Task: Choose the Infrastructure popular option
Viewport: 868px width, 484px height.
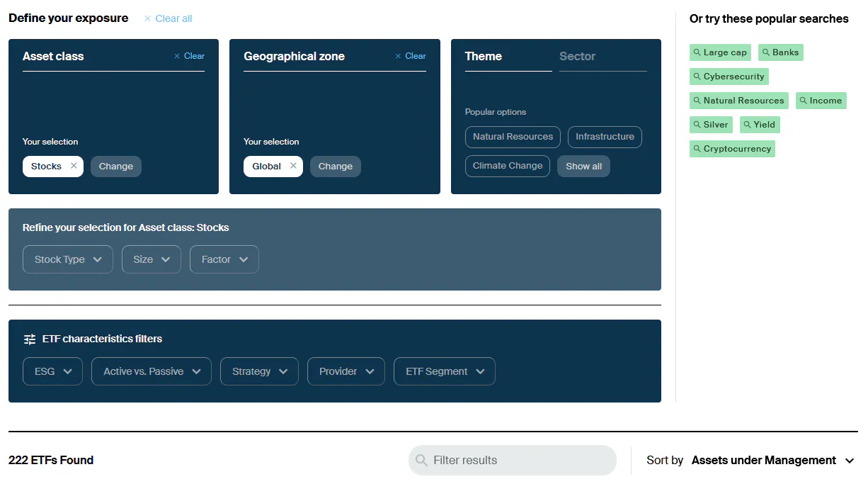Action: click(605, 137)
